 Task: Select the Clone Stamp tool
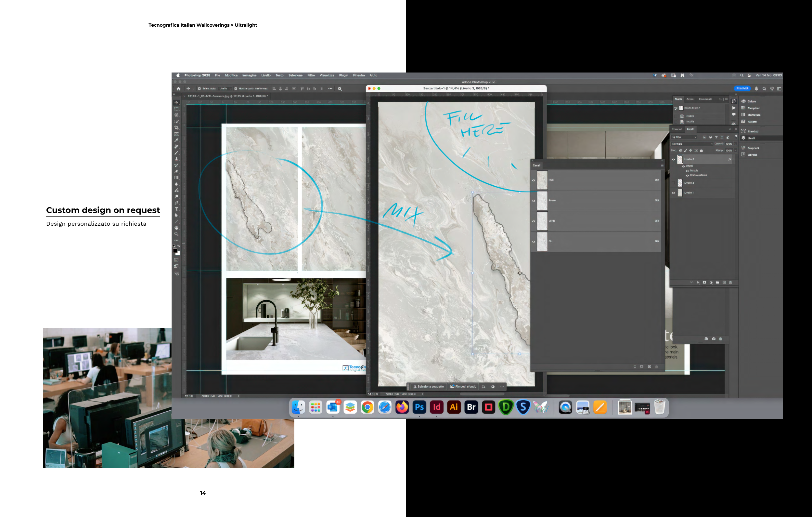[x=176, y=159]
